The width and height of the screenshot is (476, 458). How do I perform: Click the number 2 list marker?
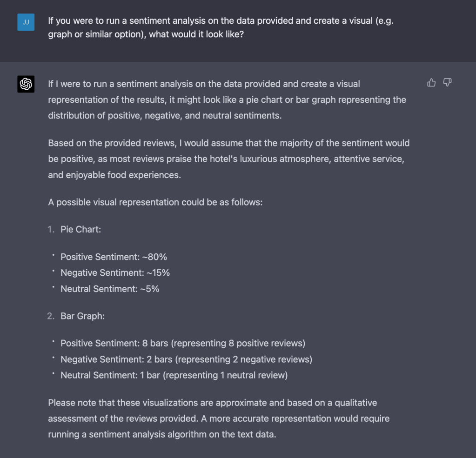[x=51, y=316]
